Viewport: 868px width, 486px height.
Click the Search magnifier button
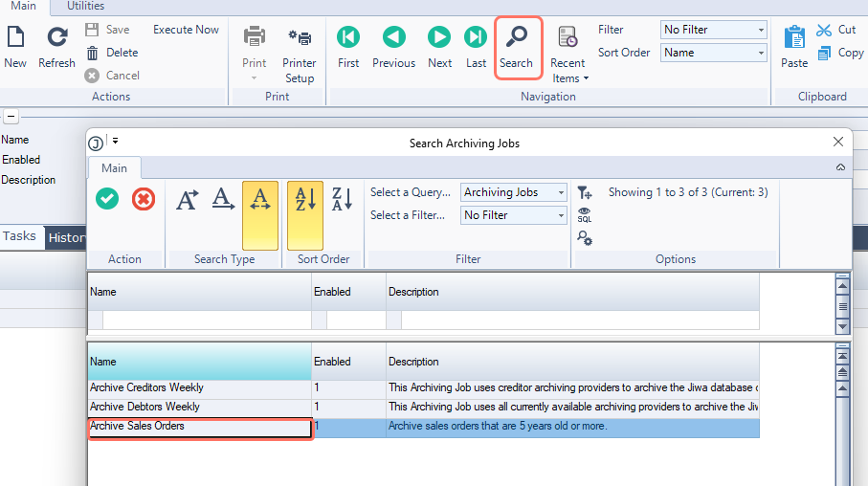coord(517,48)
